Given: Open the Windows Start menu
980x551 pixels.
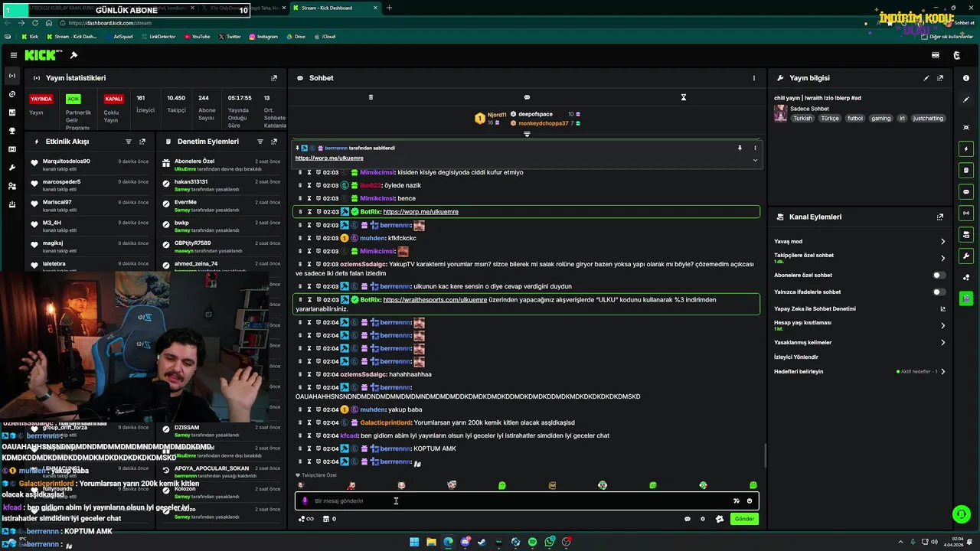Looking at the screenshot, I should click(414, 542).
